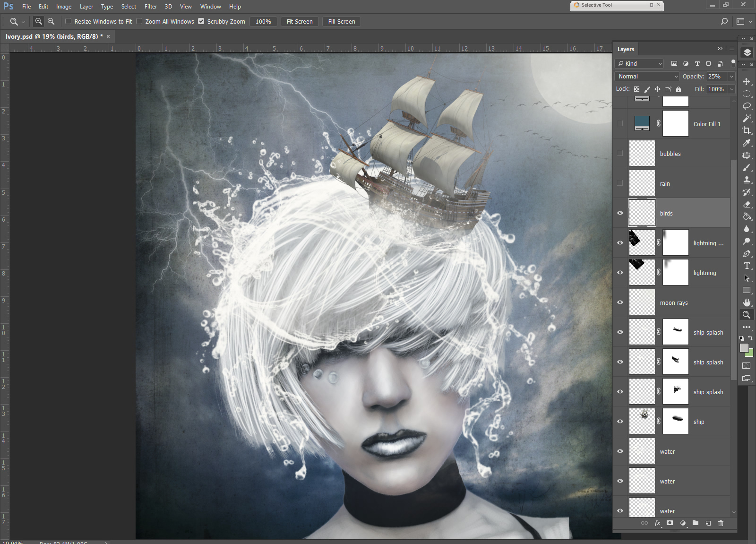Select the Eyedropper tool

747,143
